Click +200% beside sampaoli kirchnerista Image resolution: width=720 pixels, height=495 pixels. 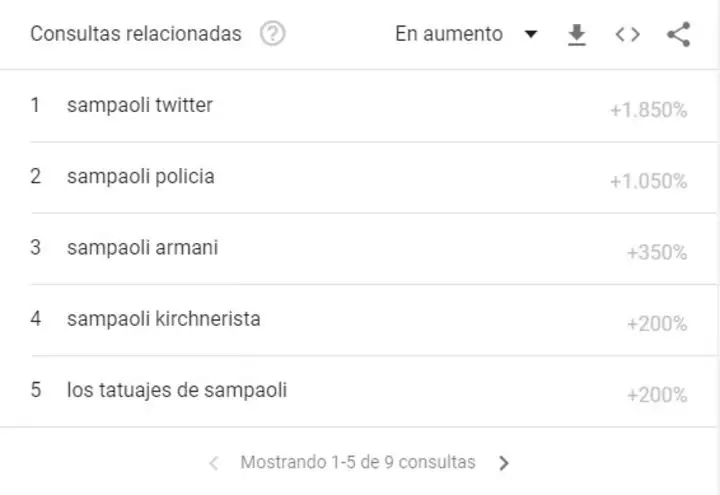coord(657,324)
